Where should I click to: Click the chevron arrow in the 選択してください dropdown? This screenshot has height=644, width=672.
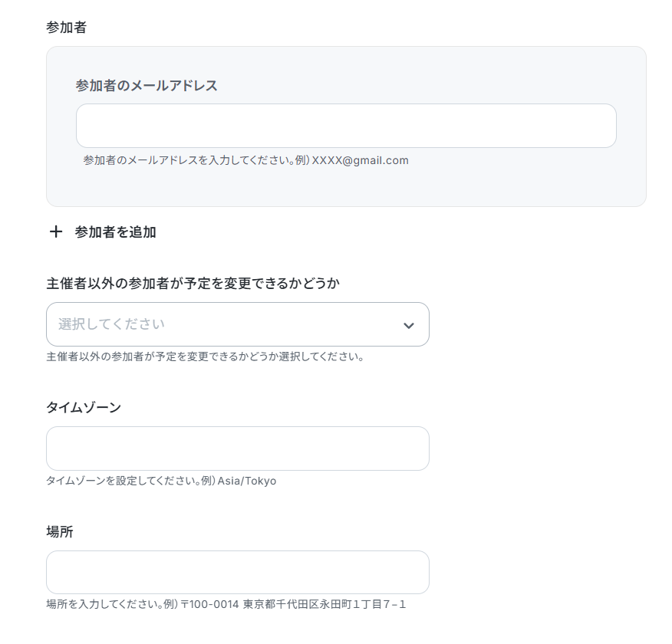[408, 325]
